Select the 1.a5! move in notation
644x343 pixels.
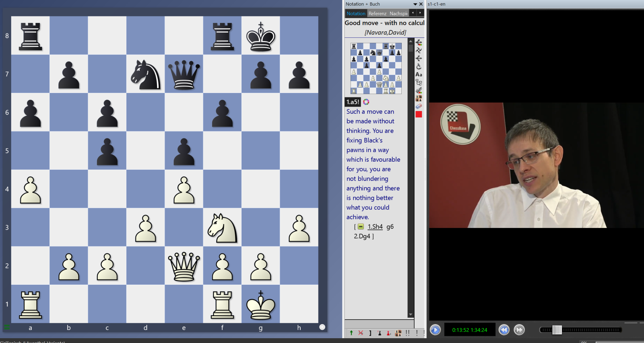(353, 102)
